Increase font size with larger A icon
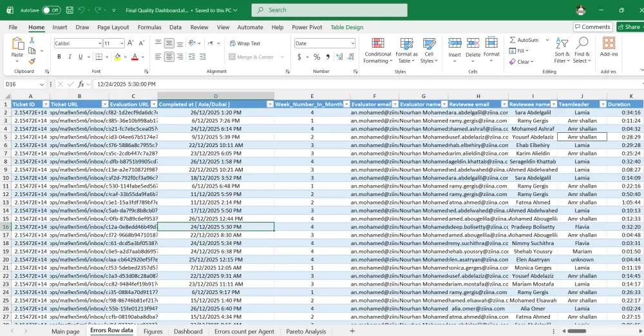 pyautogui.click(x=131, y=43)
